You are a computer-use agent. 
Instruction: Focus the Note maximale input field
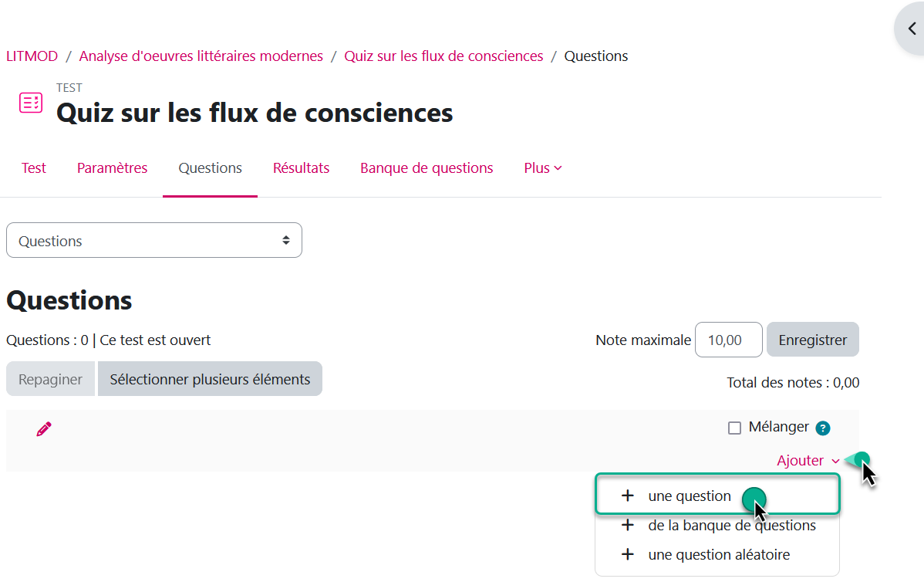(x=728, y=340)
